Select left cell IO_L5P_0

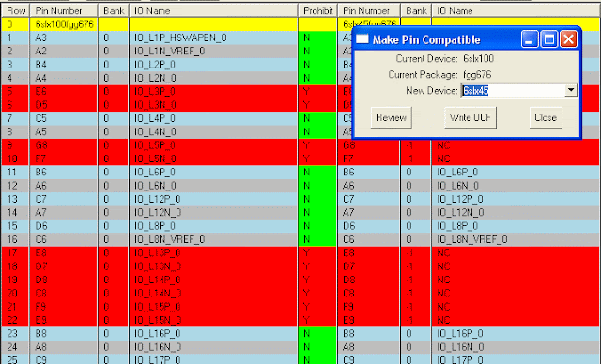(213, 145)
